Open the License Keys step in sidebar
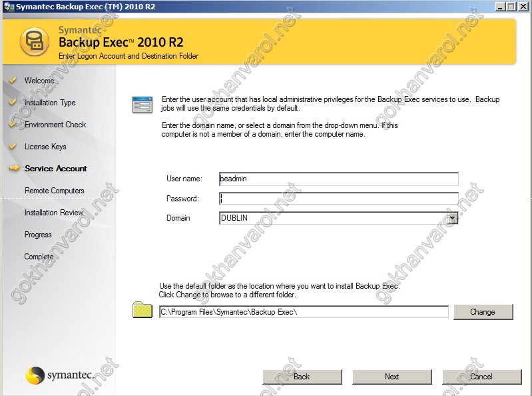 coord(45,147)
